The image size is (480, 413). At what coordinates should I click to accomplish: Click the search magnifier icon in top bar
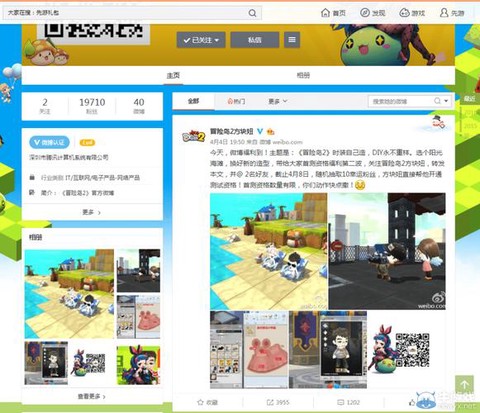point(252,13)
